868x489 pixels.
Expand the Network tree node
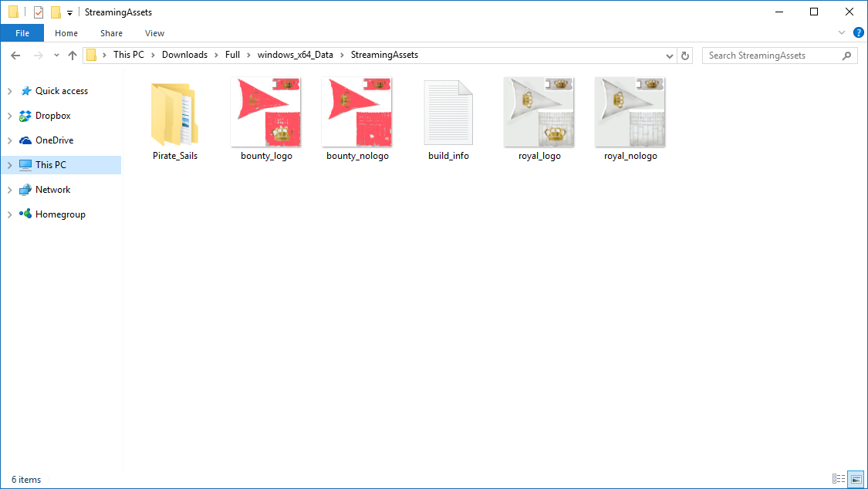click(x=10, y=190)
